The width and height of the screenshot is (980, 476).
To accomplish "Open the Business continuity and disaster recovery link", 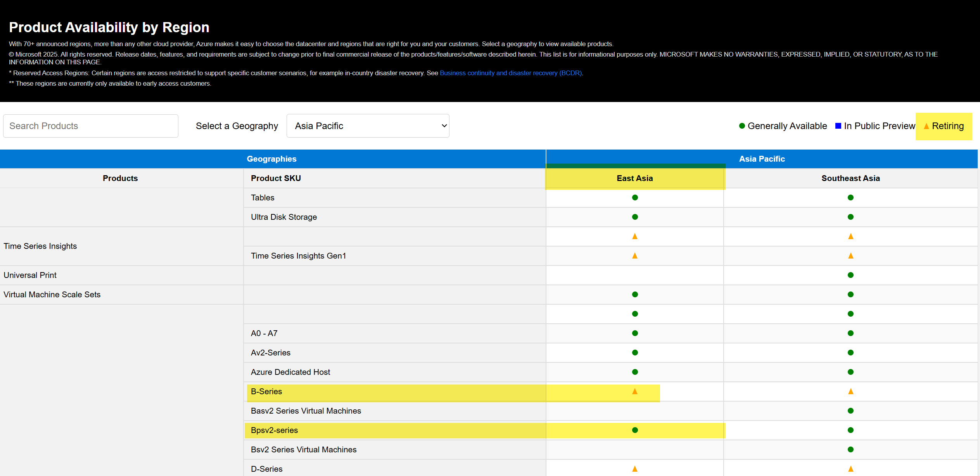I will coord(511,73).
